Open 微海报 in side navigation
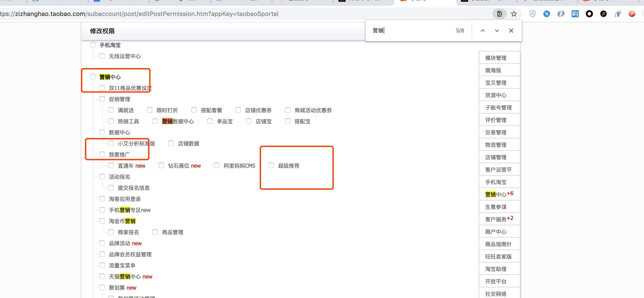This screenshot has height=298, width=644. pos(499,70)
